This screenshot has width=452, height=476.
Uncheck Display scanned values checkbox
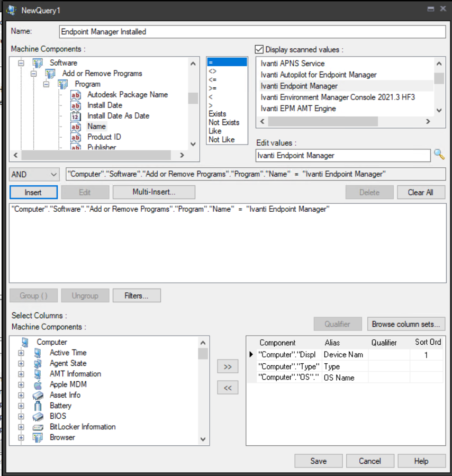(259, 50)
